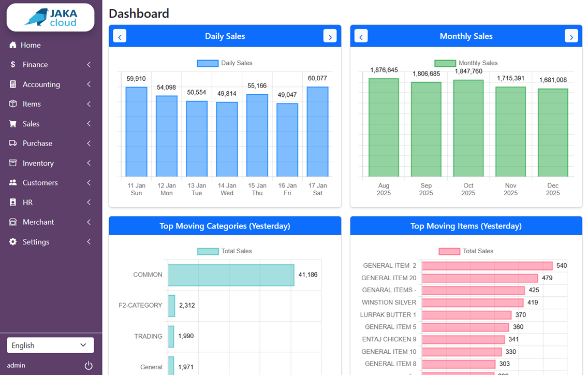Open the English language dropdown

pos(50,345)
